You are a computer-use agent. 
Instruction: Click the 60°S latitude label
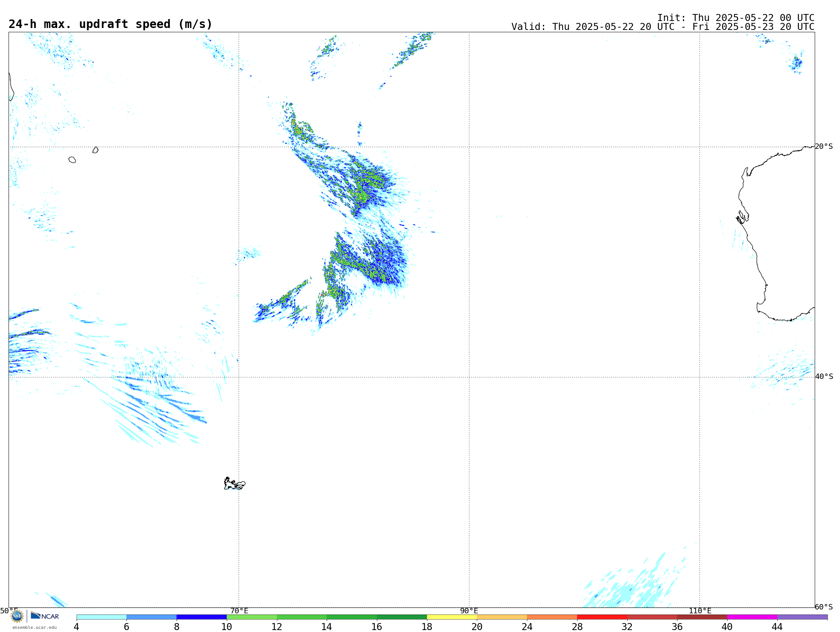pyautogui.click(x=824, y=607)
